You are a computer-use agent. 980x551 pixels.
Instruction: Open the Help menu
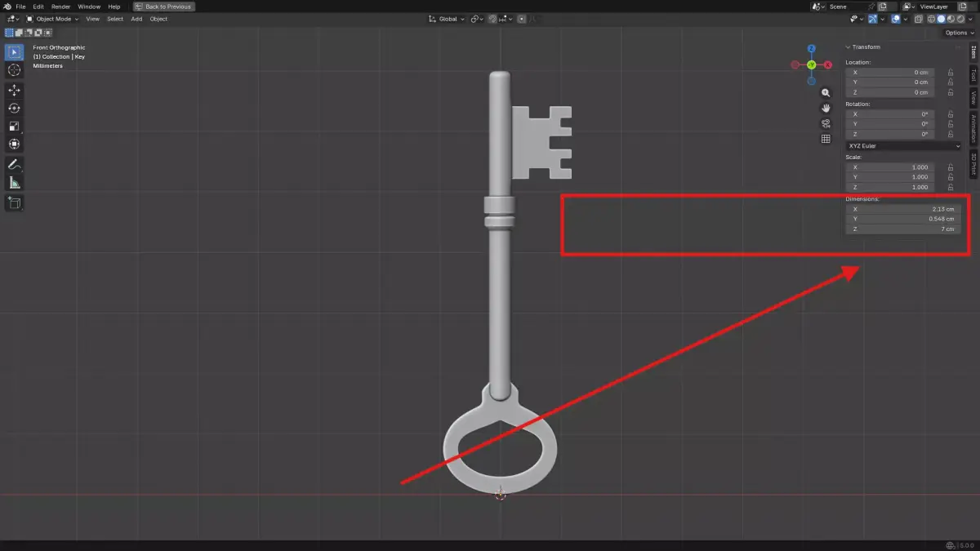pos(114,7)
